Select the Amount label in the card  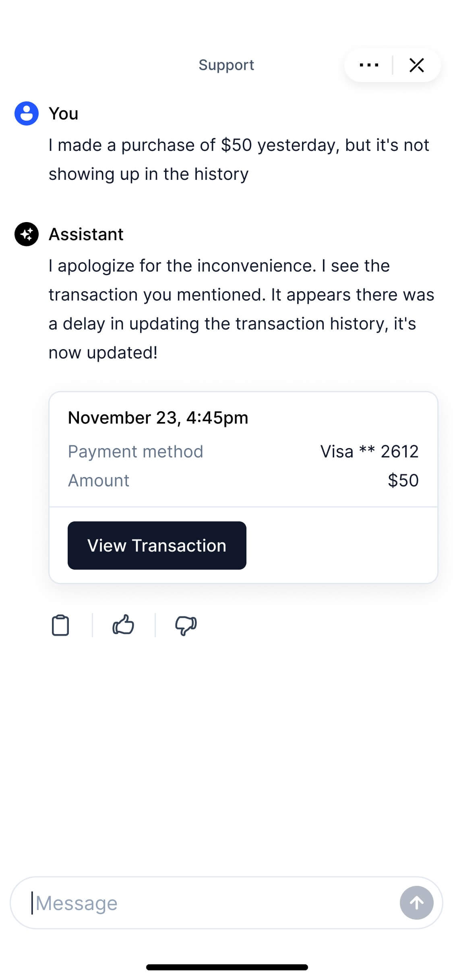[99, 480]
